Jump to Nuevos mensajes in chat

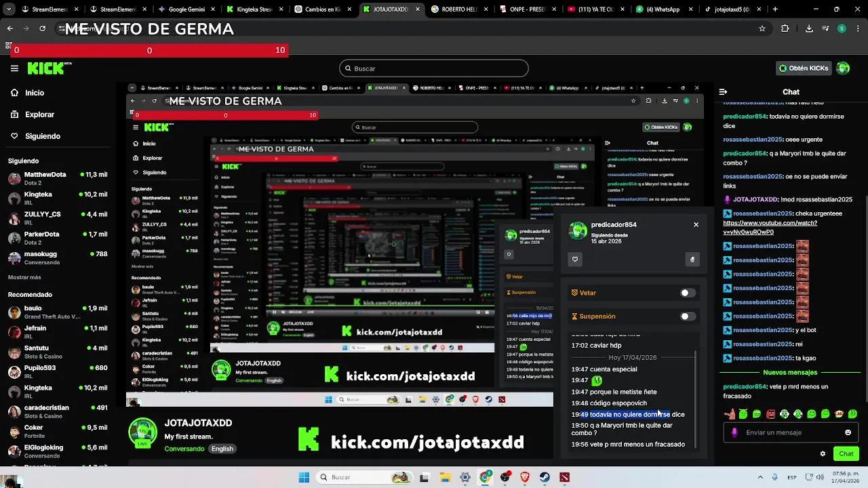790,372
